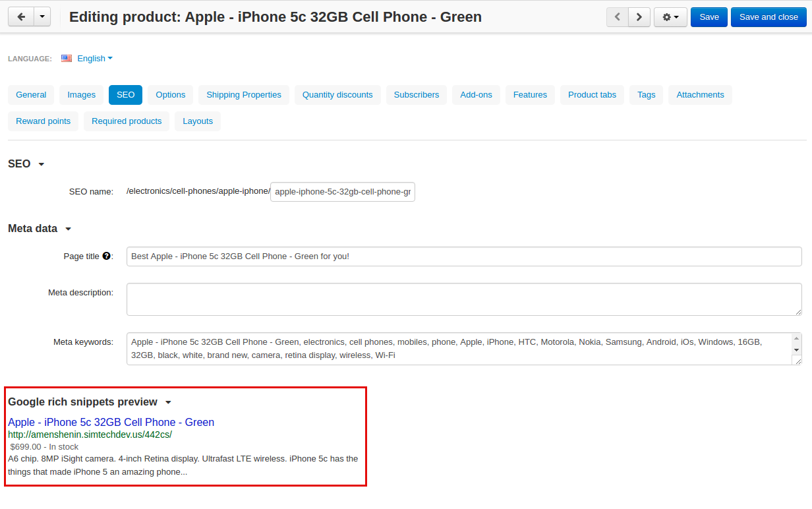Click the SEO name input field
Screen dimensions: 812x509
point(343,192)
